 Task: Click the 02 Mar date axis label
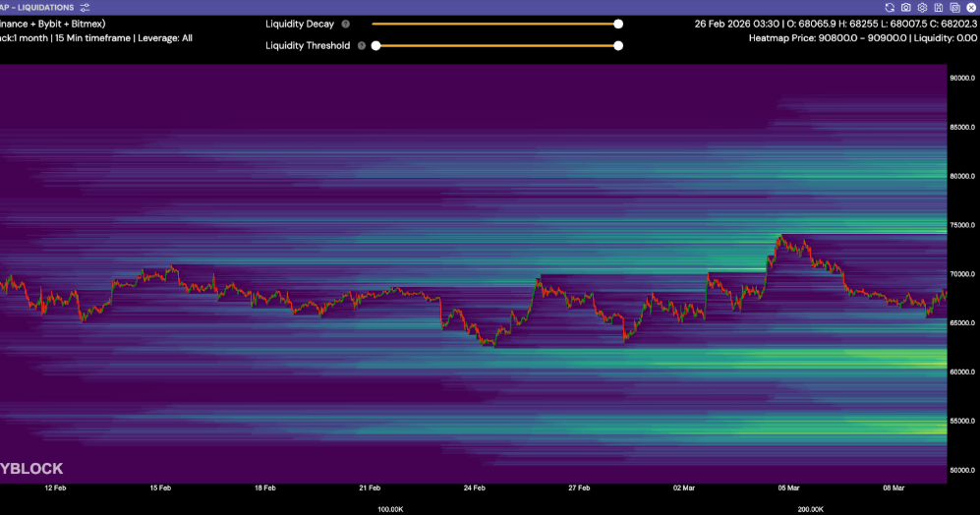pos(684,488)
